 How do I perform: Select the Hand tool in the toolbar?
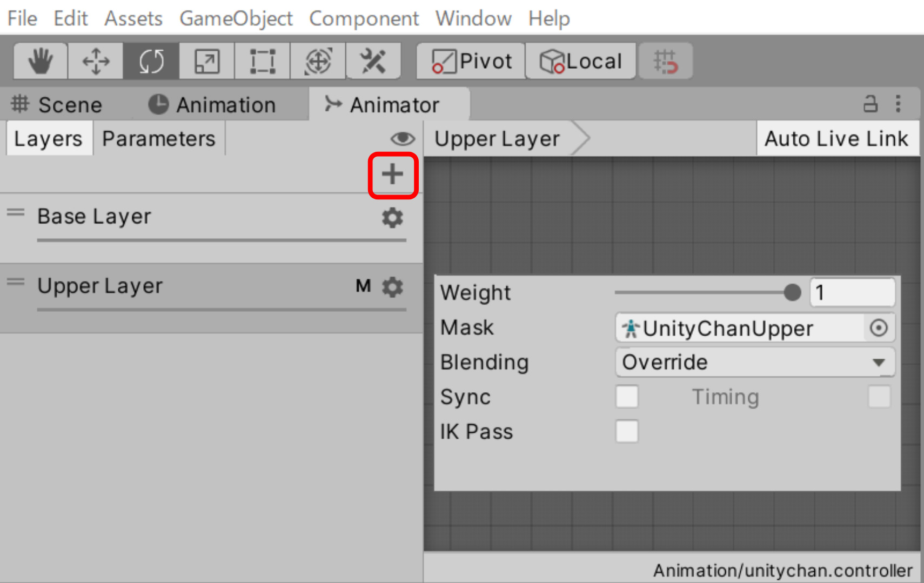39,61
